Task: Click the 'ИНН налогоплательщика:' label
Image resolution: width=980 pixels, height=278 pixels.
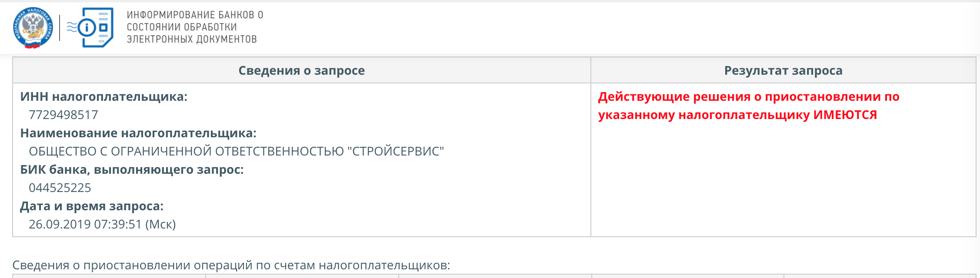Action: (x=104, y=96)
